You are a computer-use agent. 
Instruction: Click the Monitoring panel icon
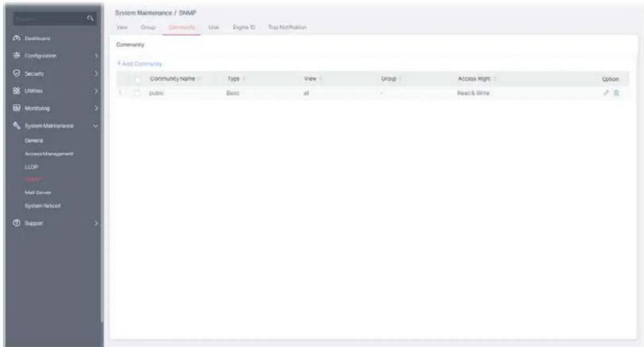(17, 108)
